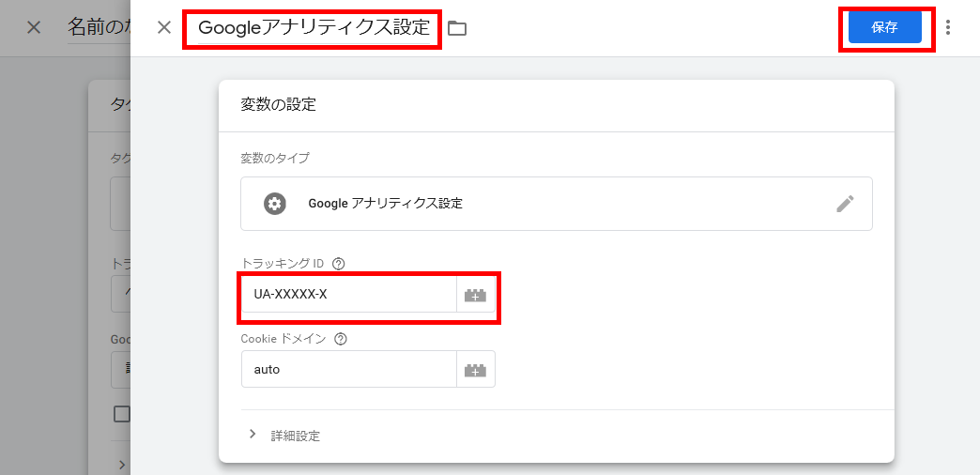Click the gear icon of Google アナリティクス設定

tap(275, 204)
